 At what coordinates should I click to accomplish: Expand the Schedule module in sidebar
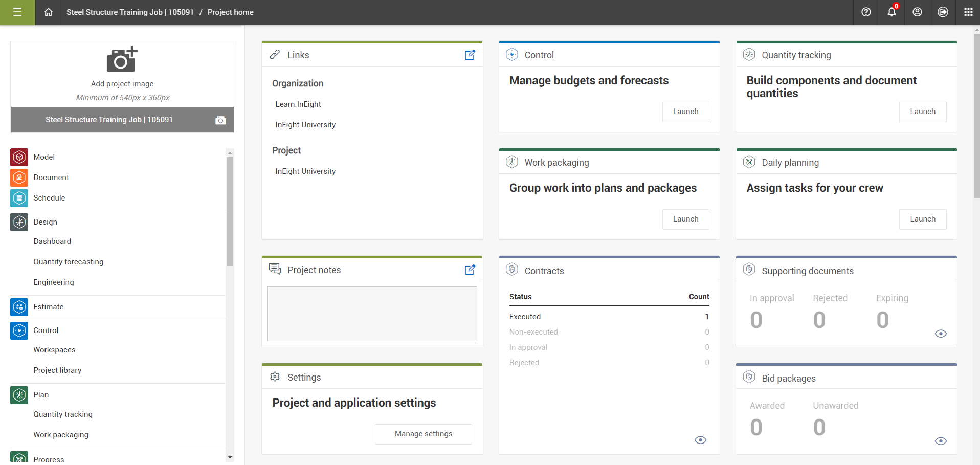click(19, 198)
